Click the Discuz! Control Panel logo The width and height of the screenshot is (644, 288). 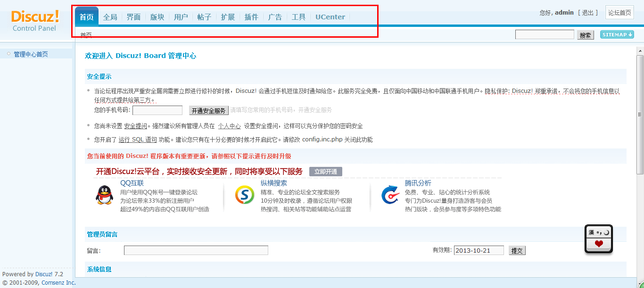point(35,21)
